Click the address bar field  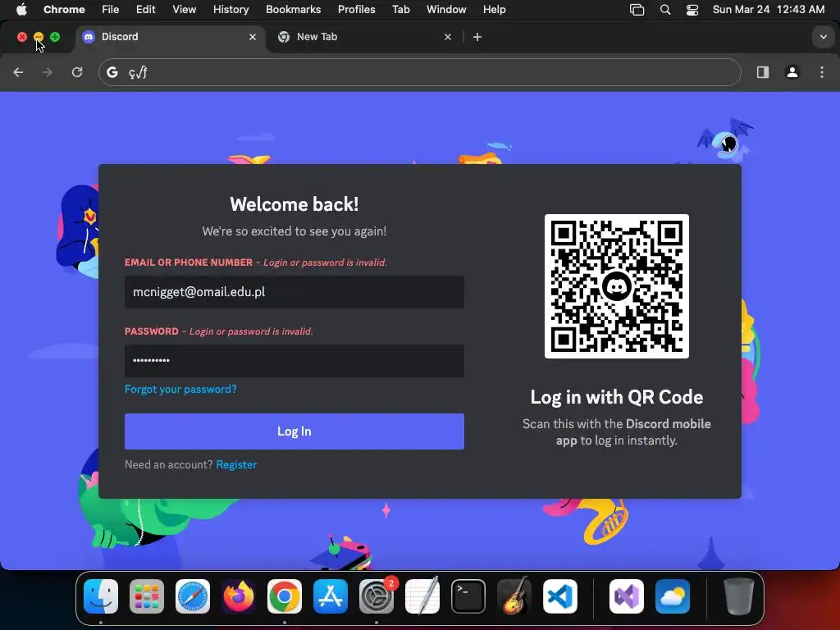[420, 72]
